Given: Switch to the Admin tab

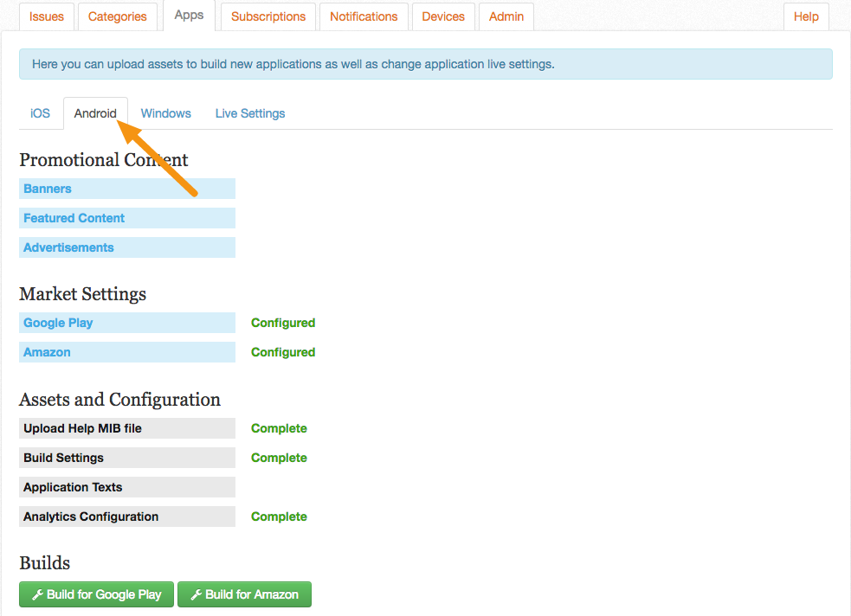Looking at the screenshot, I should click(x=506, y=16).
